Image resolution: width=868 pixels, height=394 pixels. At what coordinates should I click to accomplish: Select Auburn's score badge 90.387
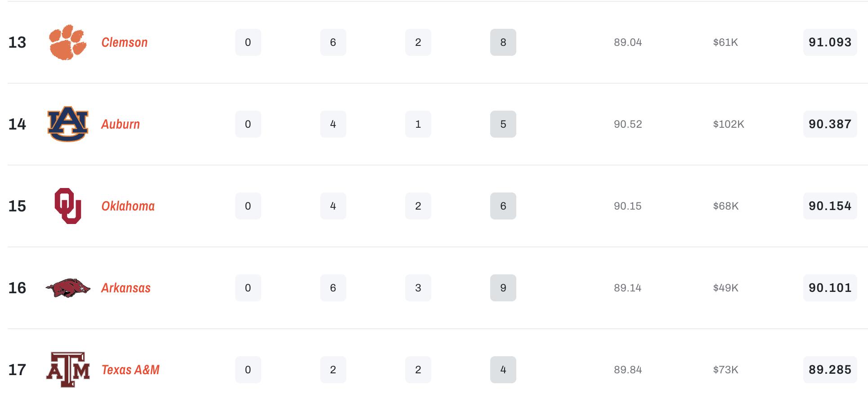(x=830, y=124)
